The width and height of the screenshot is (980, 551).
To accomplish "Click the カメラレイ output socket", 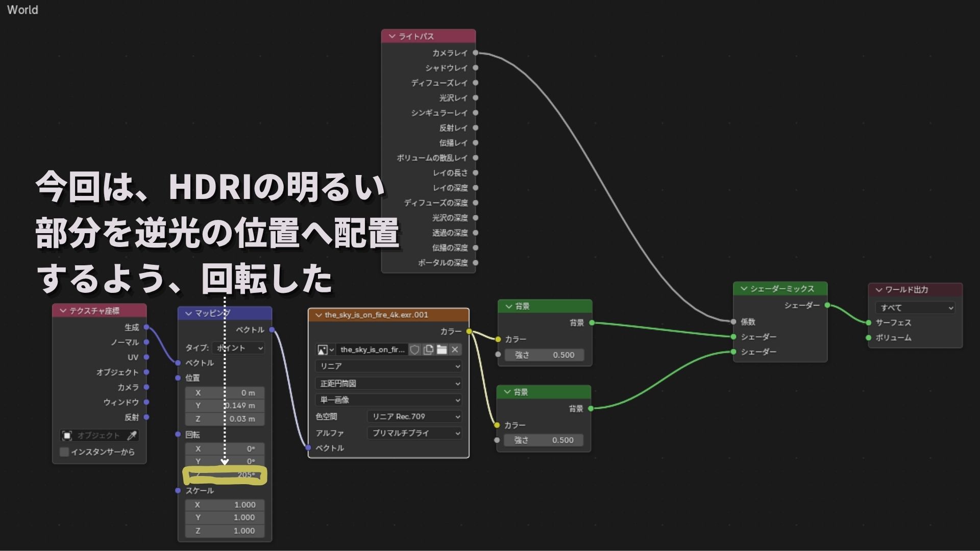I will coord(475,53).
